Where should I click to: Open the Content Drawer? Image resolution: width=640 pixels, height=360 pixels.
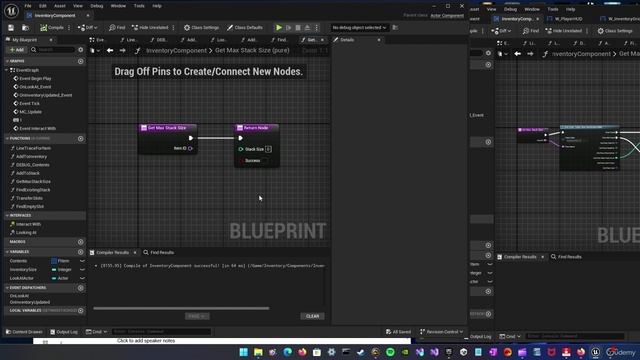(24, 332)
